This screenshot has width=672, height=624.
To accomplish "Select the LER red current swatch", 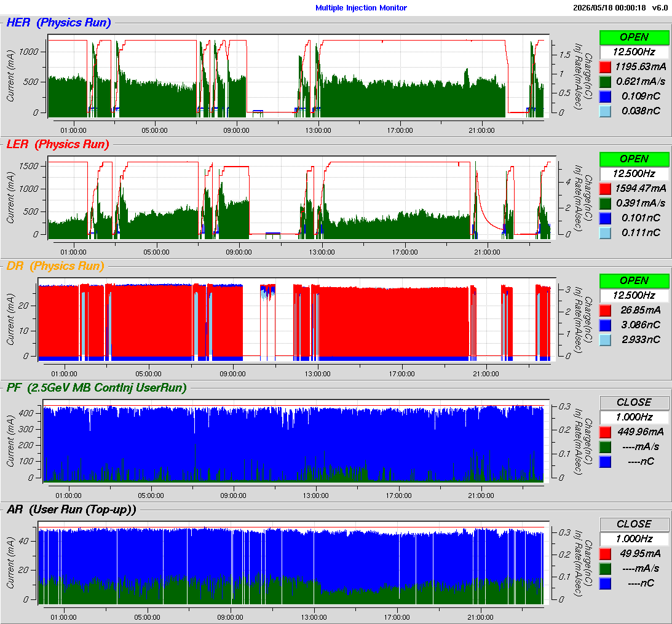I will click(x=605, y=189).
